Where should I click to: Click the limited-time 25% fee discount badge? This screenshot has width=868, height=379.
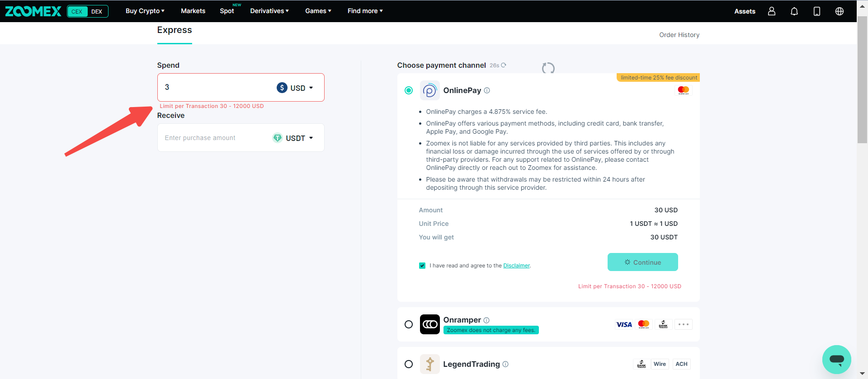click(658, 78)
